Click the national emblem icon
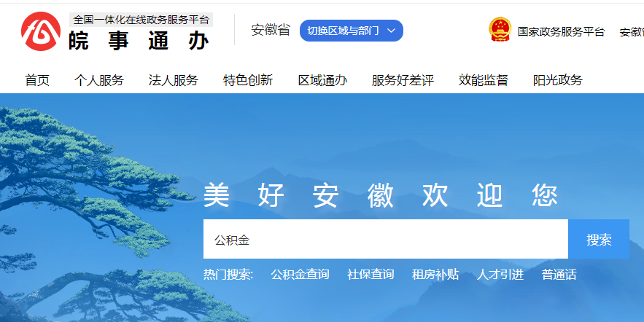Viewport: 644px width, 322px height. [500, 31]
